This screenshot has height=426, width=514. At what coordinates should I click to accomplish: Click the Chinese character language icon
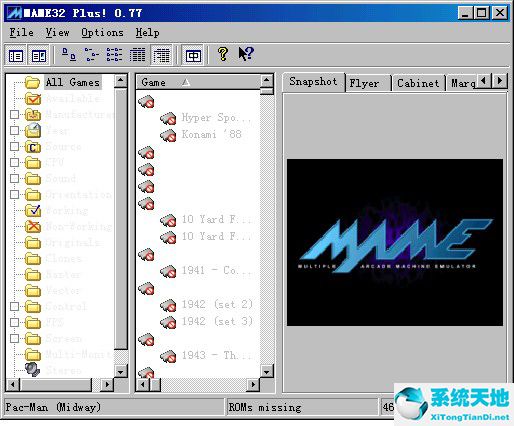click(x=193, y=56)
